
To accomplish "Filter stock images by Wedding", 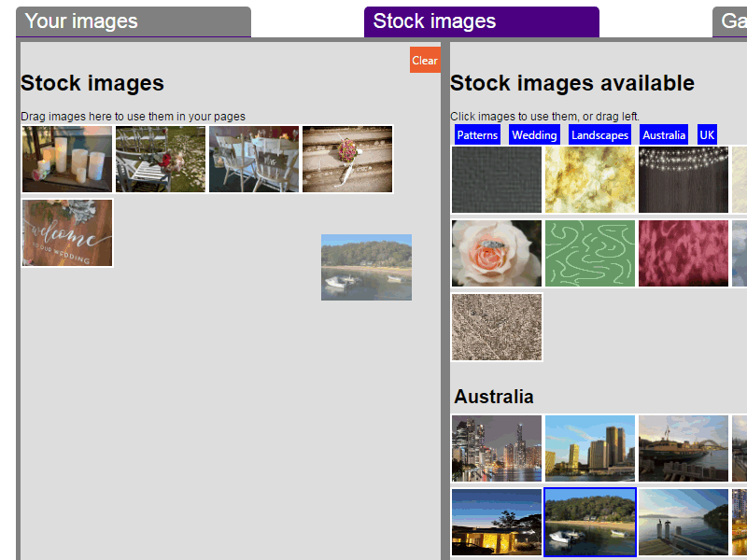I will pyautogui.click(x=534, y=134).
